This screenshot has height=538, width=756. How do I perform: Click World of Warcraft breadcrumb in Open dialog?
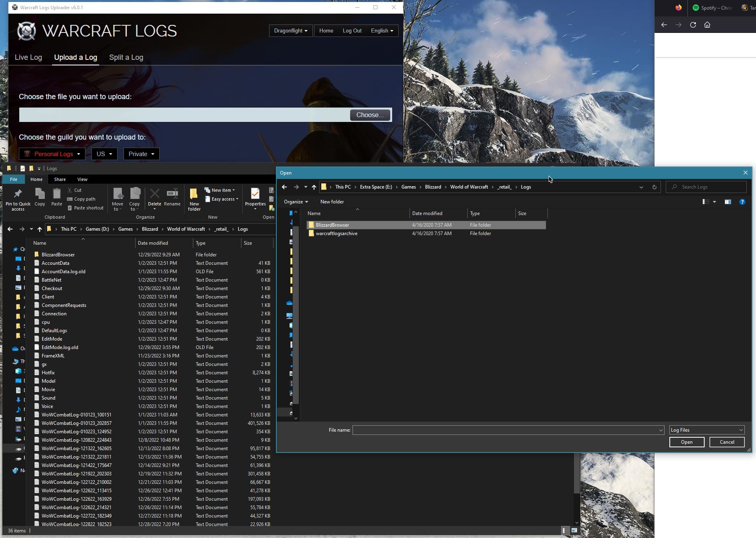[x=469, y=187]
